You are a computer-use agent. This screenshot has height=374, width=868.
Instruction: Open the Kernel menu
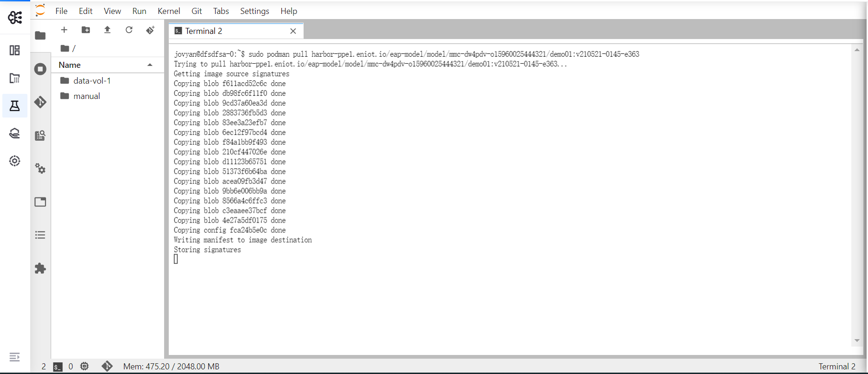pyautogui.click(x=169, y=11)
